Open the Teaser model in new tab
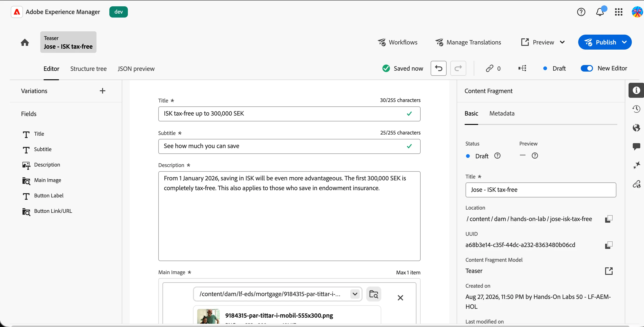 609,271
